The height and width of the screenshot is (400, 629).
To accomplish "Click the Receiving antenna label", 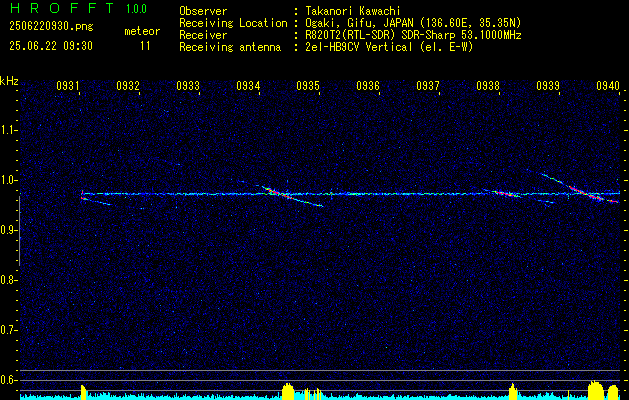I will pos(230,47).
